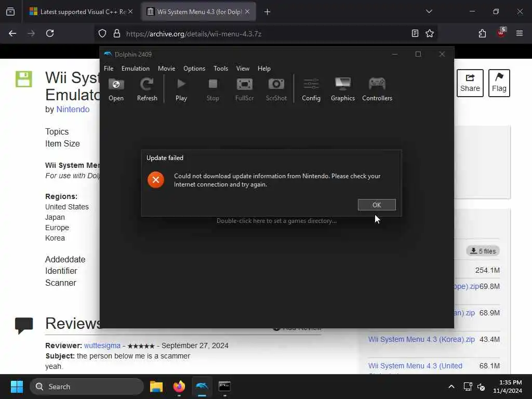Switch to Firefox on the taskbar
532x399 pixels.
tap(179, 387)
